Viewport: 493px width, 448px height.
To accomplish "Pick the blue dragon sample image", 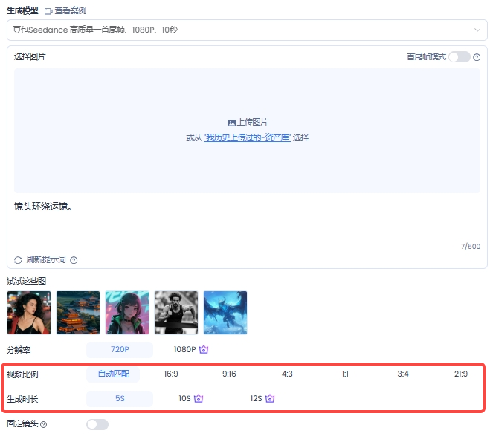I will tap(225, 313).
